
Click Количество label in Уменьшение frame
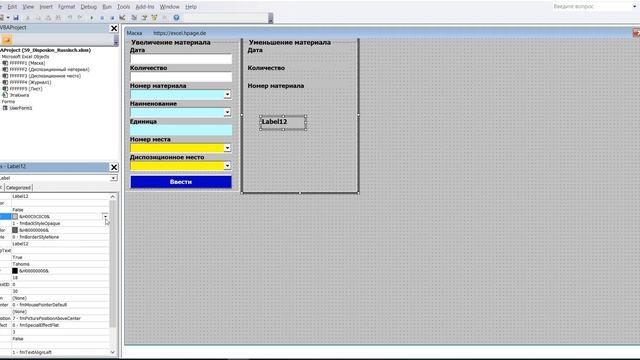tap(266, 68)
